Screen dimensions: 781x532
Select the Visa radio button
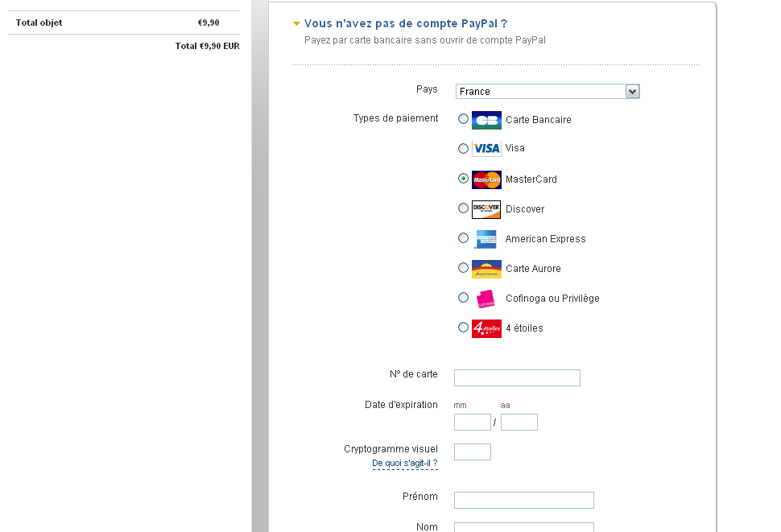pos(463,148)
